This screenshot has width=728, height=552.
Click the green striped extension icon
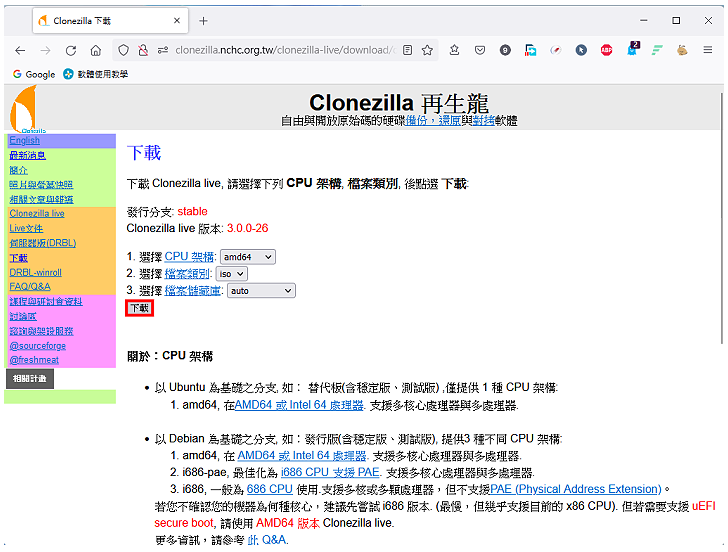coord(657,50)
